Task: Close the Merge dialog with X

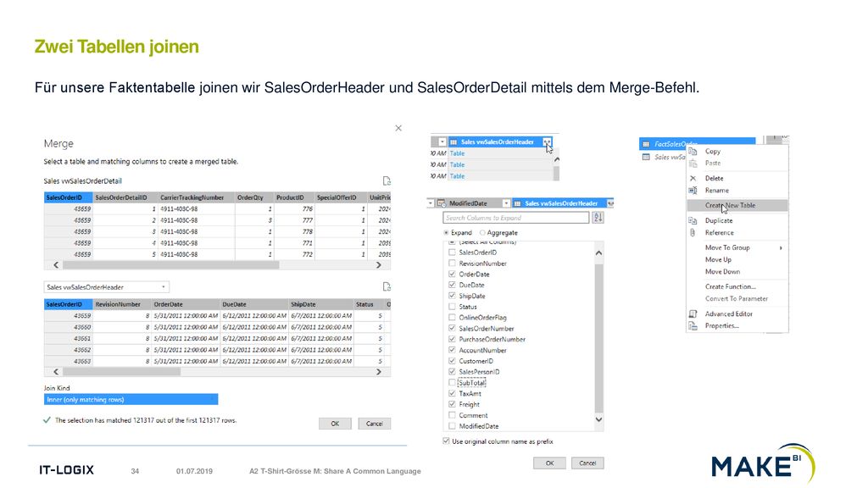Action: (x=398, y=128)
